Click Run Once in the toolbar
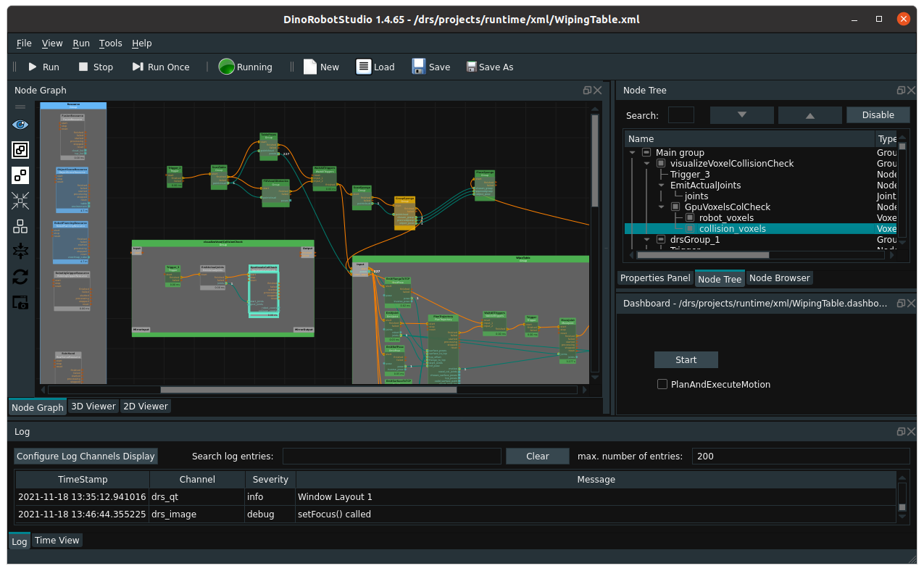 pos(161,67)
